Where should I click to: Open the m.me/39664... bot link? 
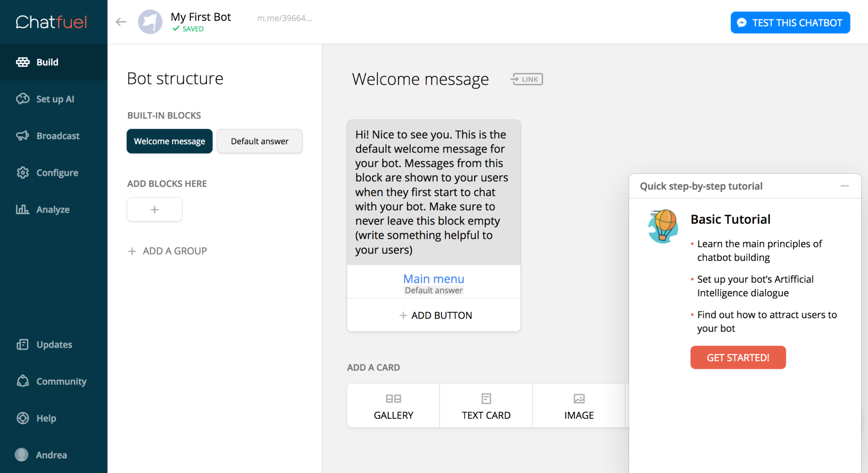click(x=284, y=18)
